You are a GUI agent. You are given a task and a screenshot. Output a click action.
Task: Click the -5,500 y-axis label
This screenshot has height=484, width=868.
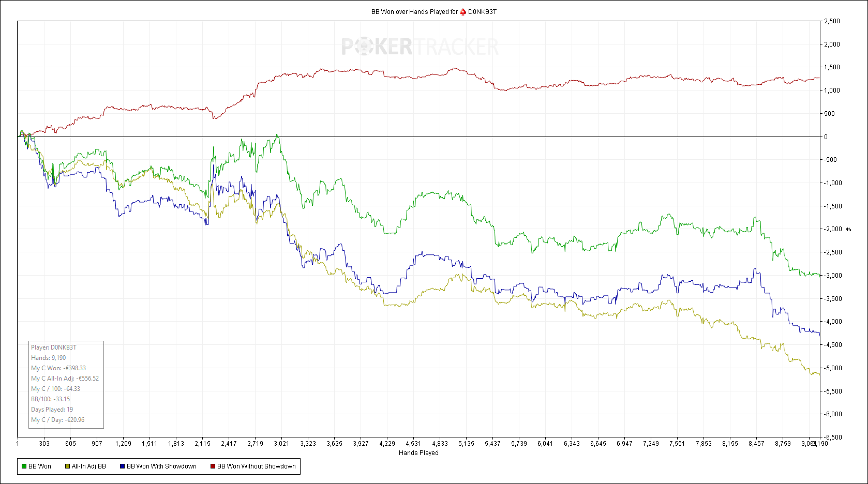(833, 391)
